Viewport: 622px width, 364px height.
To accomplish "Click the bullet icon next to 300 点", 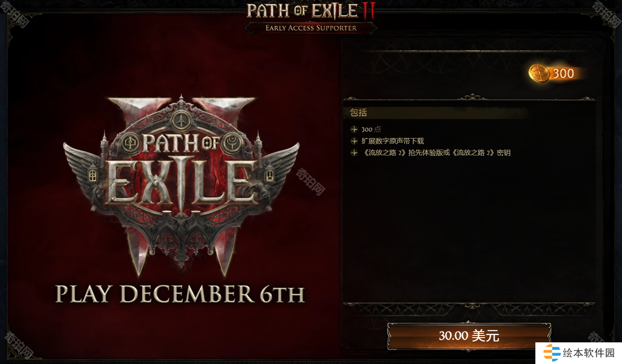I will coord(354,129).
